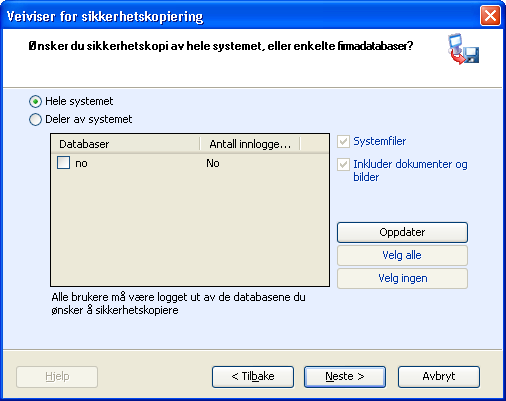Click the Oppdater button
Image resolution: width=506 pixels, height=401 pixels.
pyautogui.click(x=402, y=232)
